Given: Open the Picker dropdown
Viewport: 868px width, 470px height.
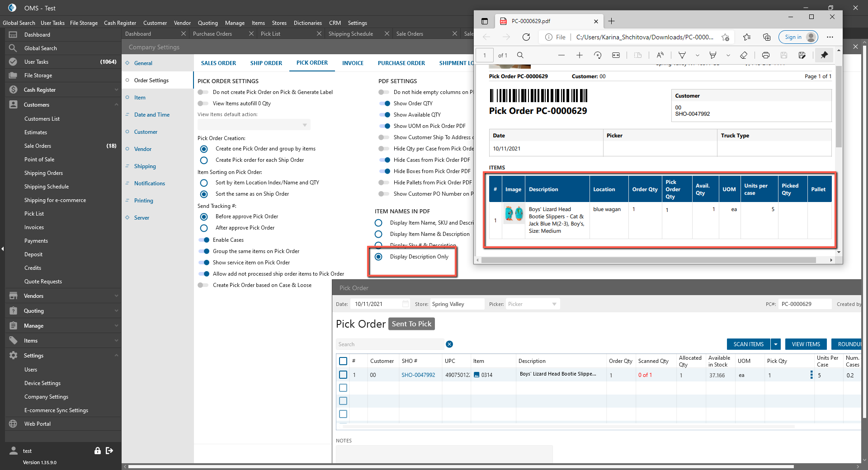Looking at the screenshot, I should pos(532,304).
